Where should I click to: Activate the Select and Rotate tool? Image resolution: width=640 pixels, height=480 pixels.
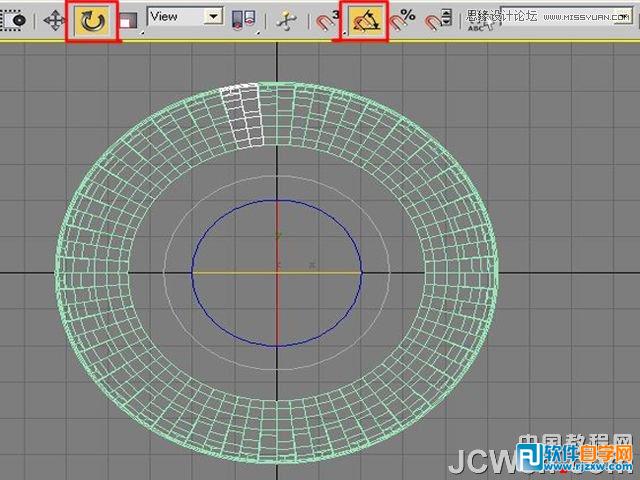tap(93, 20)
